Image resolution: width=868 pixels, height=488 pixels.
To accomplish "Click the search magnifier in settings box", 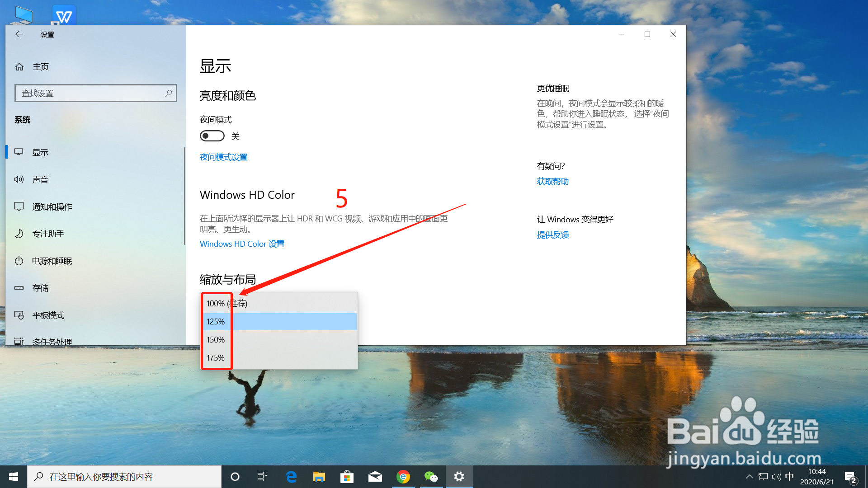I will click(169, 93).
